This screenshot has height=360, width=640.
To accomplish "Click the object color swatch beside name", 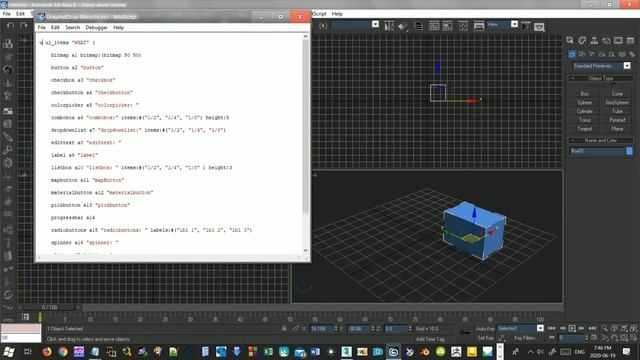I will [x=629, y=151].
